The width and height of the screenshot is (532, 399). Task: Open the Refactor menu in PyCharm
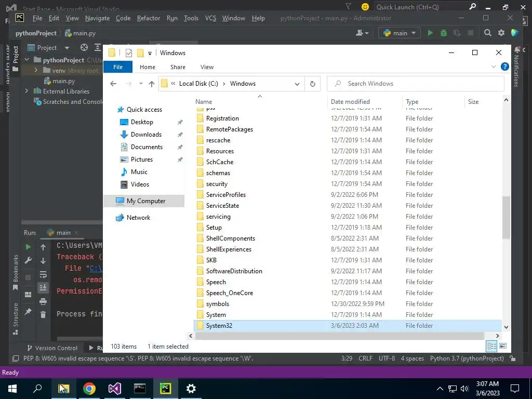pos(148,18)
